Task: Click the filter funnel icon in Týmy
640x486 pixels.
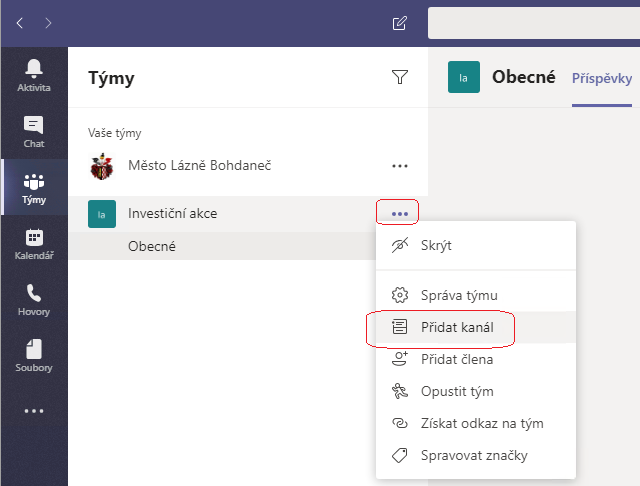Action: point(400,77)
